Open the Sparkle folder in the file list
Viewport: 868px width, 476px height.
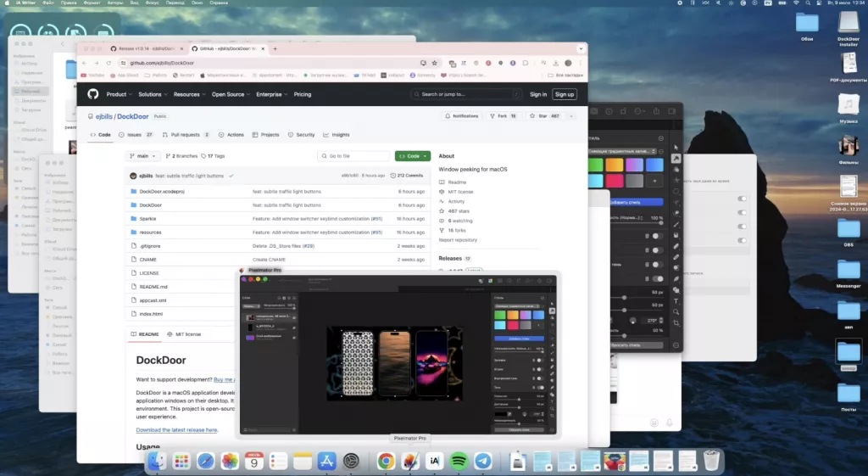pos(147,219)
